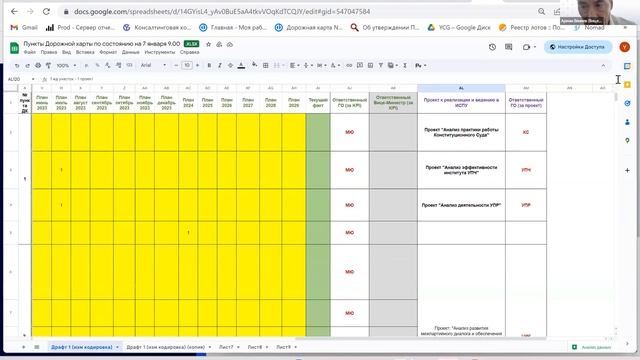Go back in the browser
The height and width of the screenshot is (360, 640).
(x=14, y=11)
